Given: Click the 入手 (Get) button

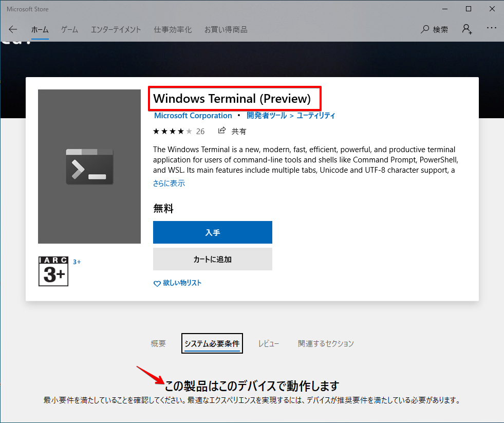Looking at the screenshot, I should click(213, 232).
